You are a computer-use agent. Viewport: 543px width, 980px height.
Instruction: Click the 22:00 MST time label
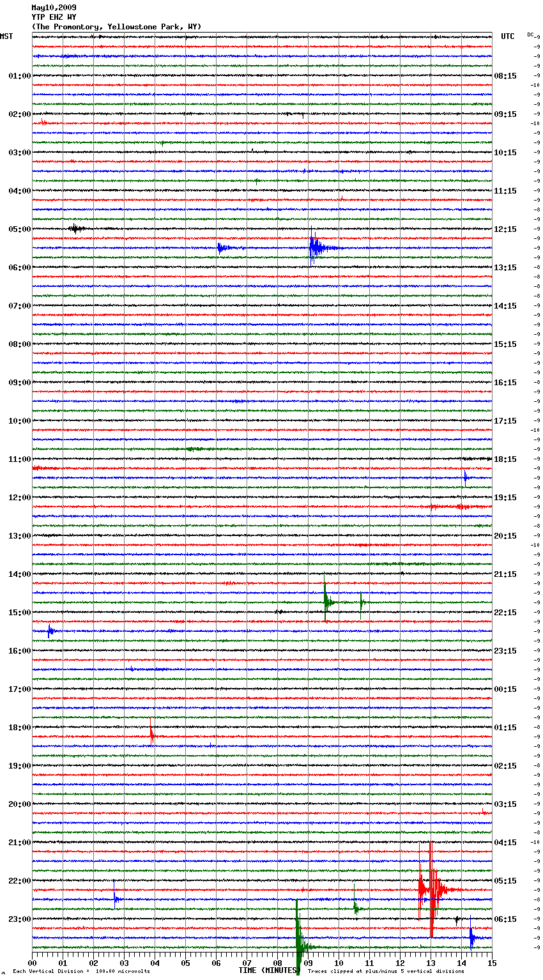[20, 881]
